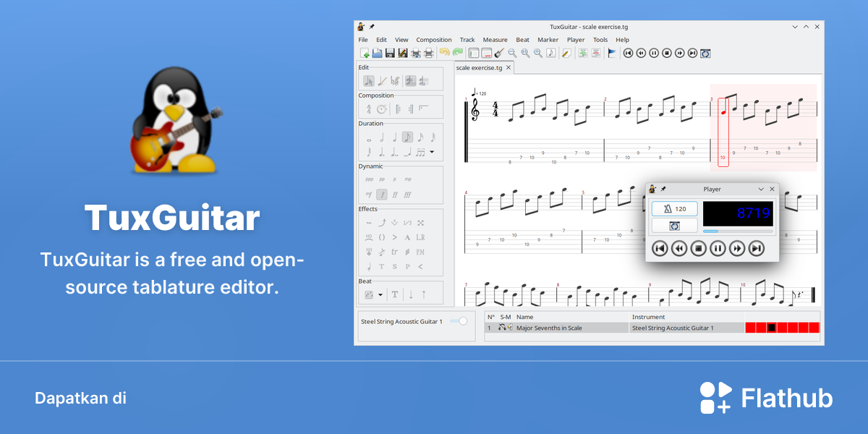Insert beat text with the T icon

[x=395, y=294]
